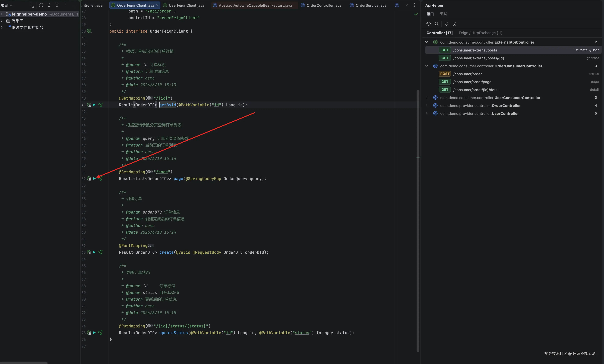Click the run arrow on the create method line
This screenshot has width=604, height=364.
94,252
